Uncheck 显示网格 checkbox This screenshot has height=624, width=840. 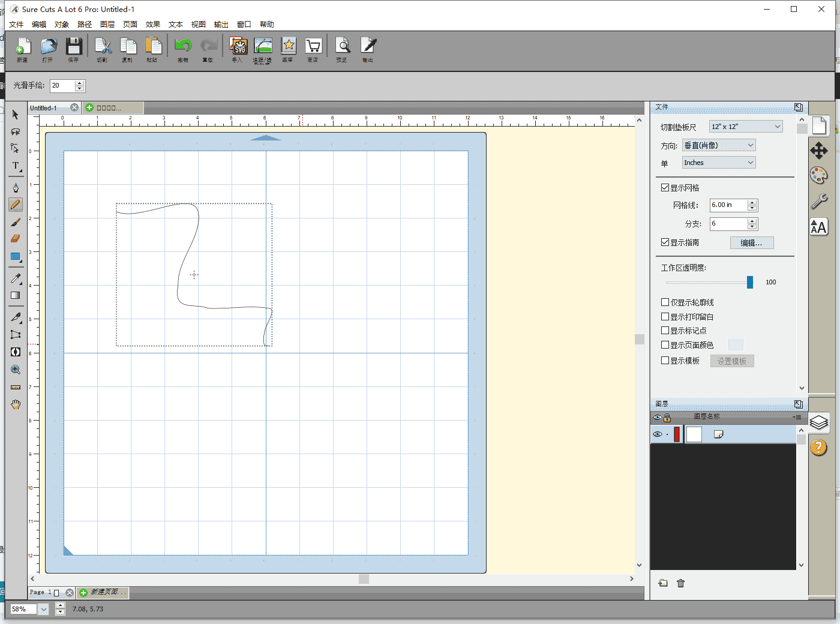(665, 188)
